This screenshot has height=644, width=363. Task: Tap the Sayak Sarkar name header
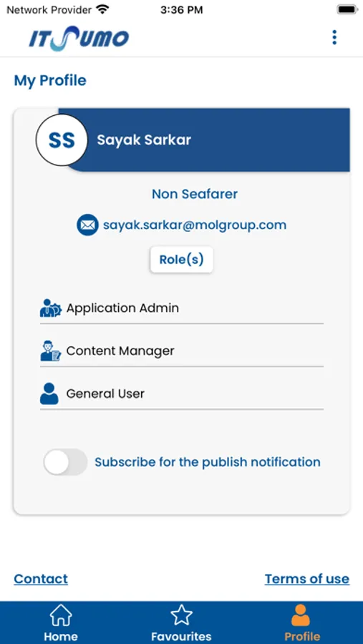144,140
